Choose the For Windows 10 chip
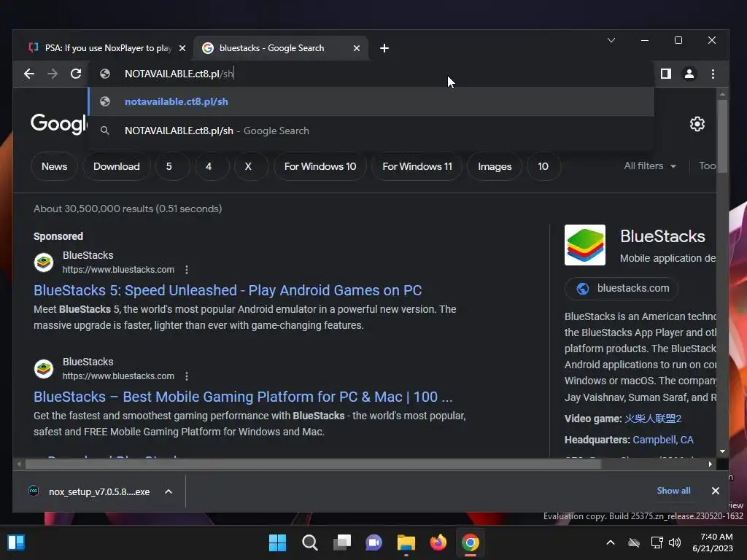 pyautogui.click(x=320, y=166)
